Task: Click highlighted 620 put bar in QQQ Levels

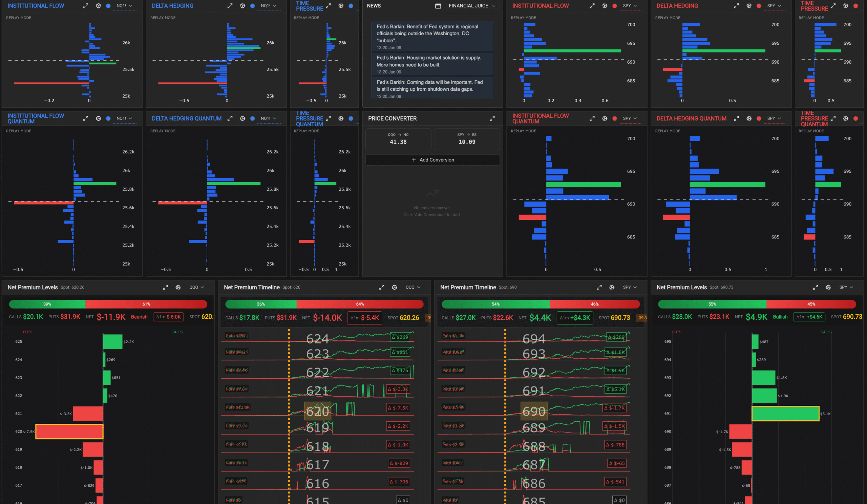Action: tap(69, 432)
